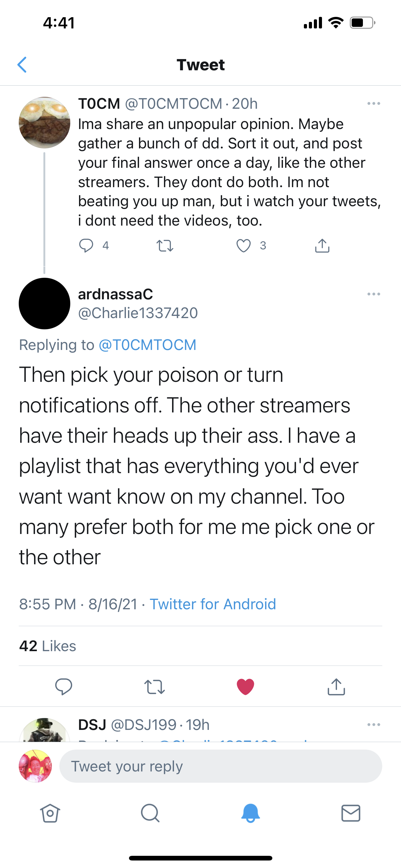The height and width of the screenshot is (868, 401).
Task: Go to the Home tab
Action: [50, 813]
